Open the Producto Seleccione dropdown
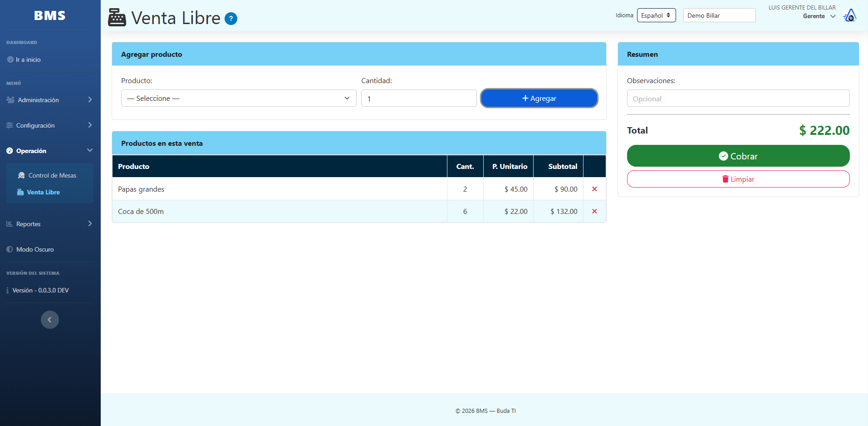The width and height of the screenshot is (868, 426). pyautogui.click(x=239, y=98)
